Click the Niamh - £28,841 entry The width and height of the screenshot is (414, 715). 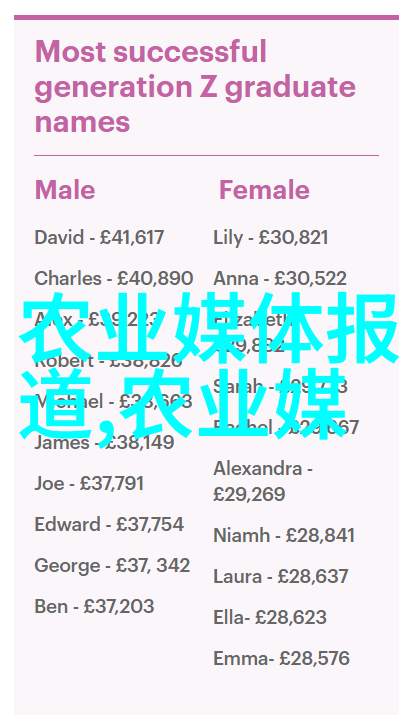coord(284,535)
